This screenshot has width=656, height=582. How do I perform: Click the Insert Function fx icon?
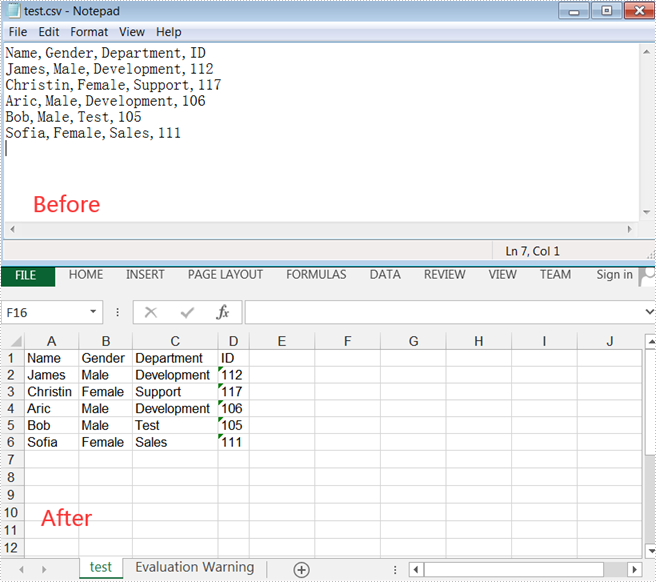(223, 312)
